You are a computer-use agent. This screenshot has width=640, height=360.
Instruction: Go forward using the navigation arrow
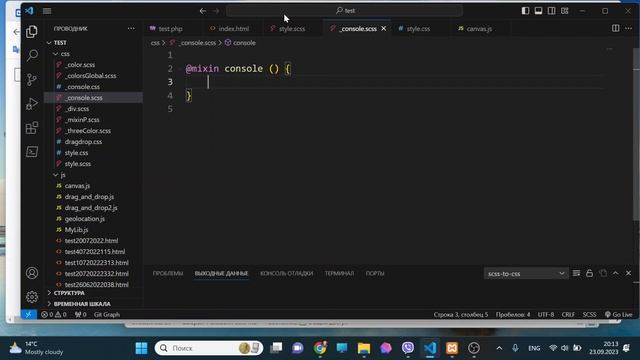coord(216,11)
